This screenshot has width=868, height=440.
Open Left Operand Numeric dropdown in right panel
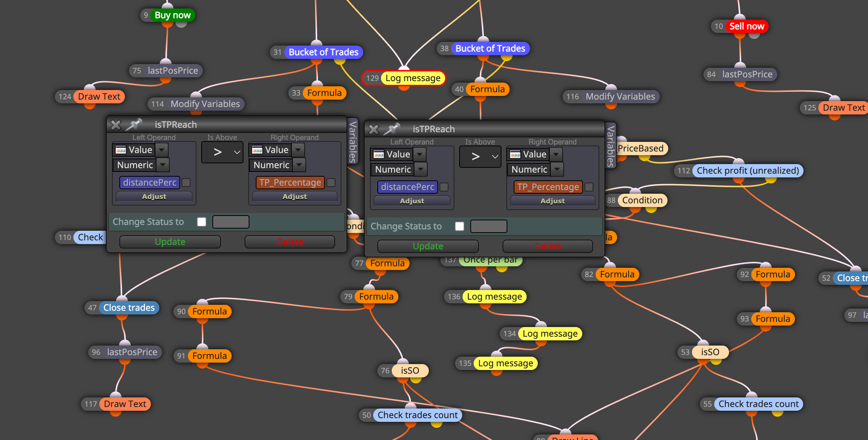tap(421, 170)
